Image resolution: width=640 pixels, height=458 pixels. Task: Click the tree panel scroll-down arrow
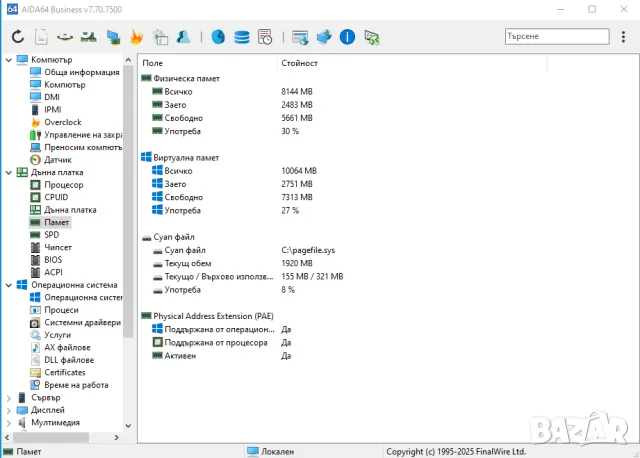click(x=128, y=426)
